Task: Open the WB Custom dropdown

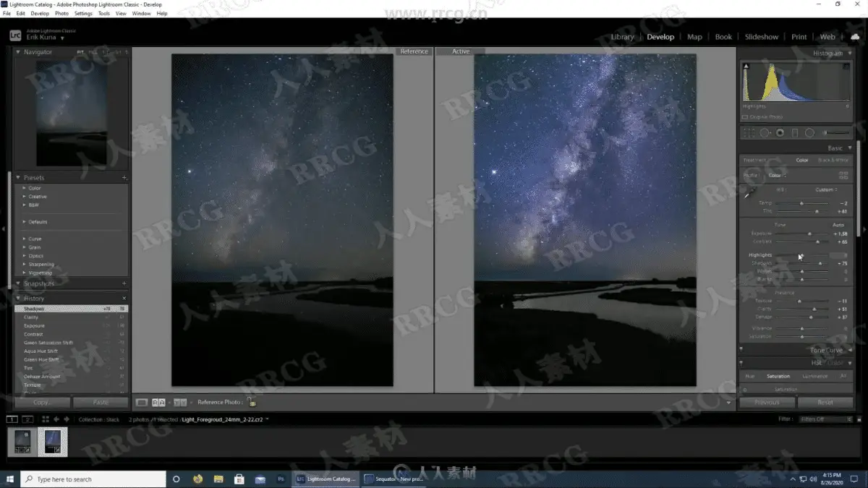Action: (826, 189)
